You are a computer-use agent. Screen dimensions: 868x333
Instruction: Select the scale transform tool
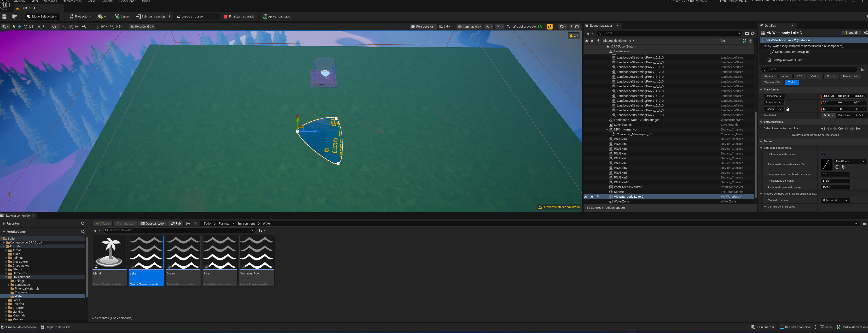pos(31,27)
